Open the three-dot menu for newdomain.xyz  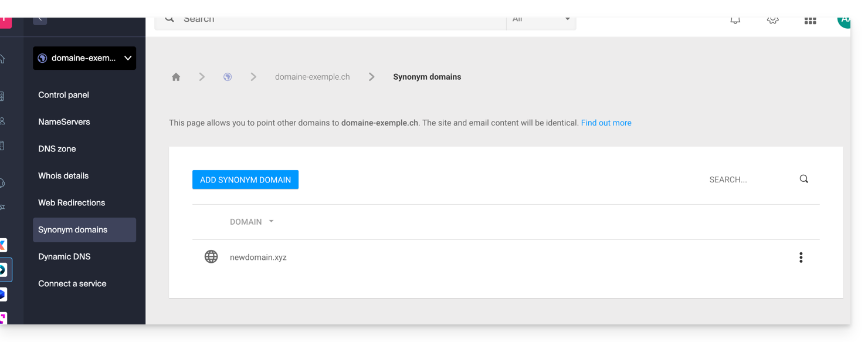click(801, 258)
